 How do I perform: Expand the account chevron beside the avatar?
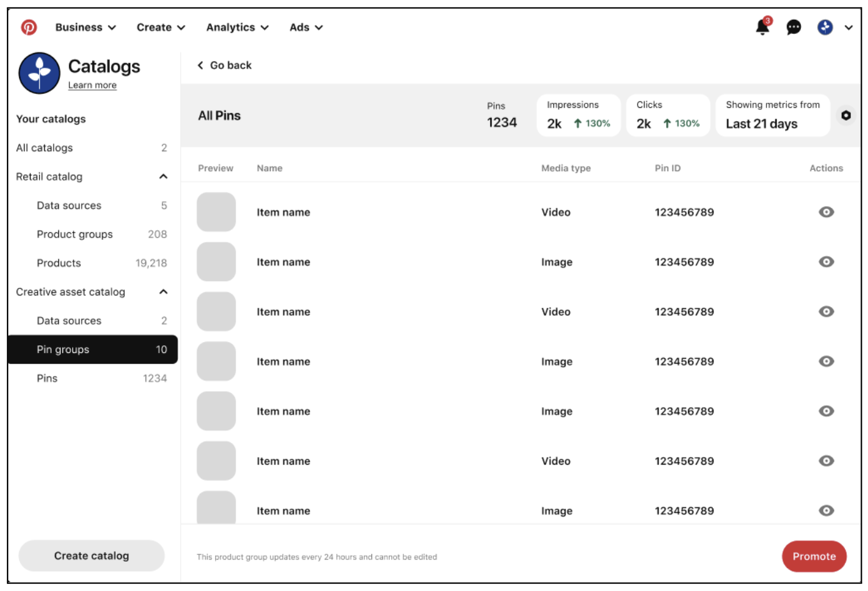[x=848, y=27]
